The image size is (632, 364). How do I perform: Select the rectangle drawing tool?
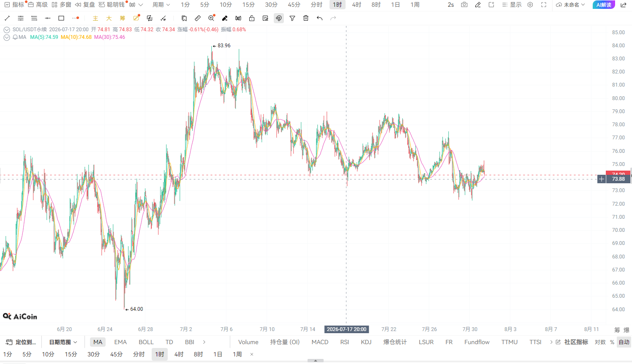pos(61,18)
